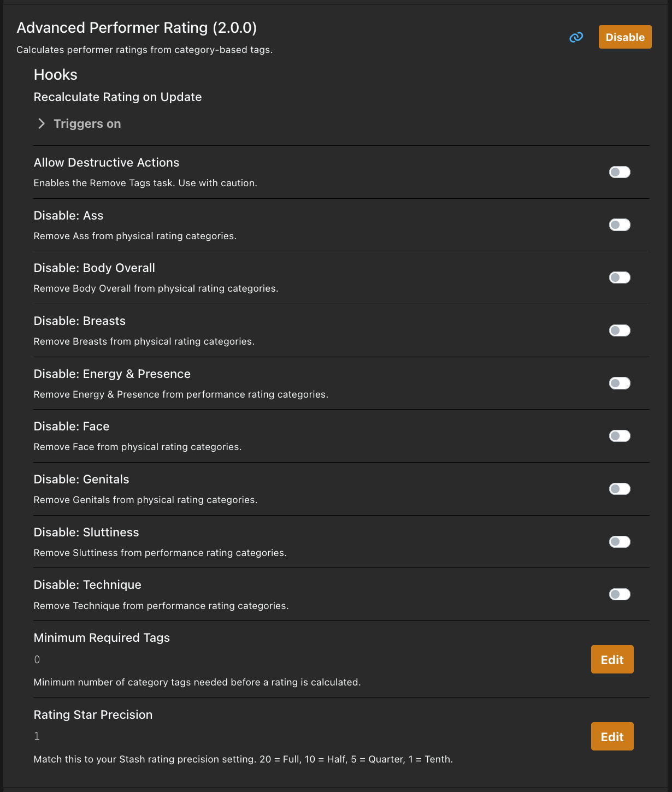Image resolution: width=672 pixels, height=792 pixels.
Task: Toggle the Disable: Face switch
Action: pyautogui.click(x=620, y=436)
